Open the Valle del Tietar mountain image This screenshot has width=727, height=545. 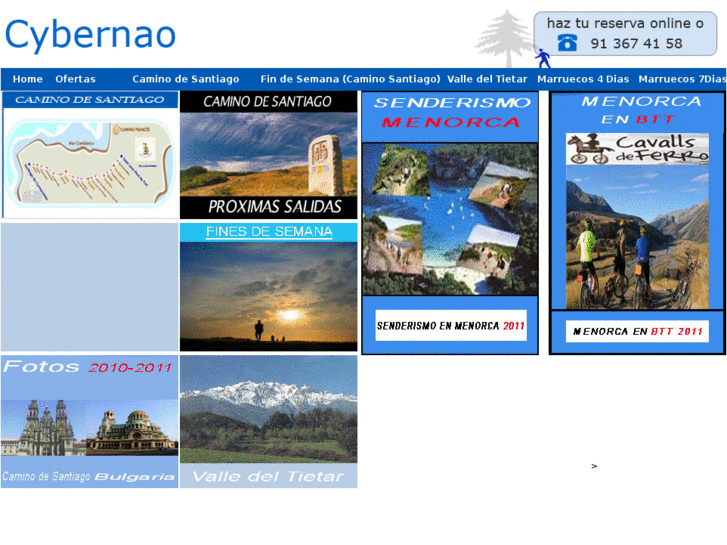tap(268, 410)
